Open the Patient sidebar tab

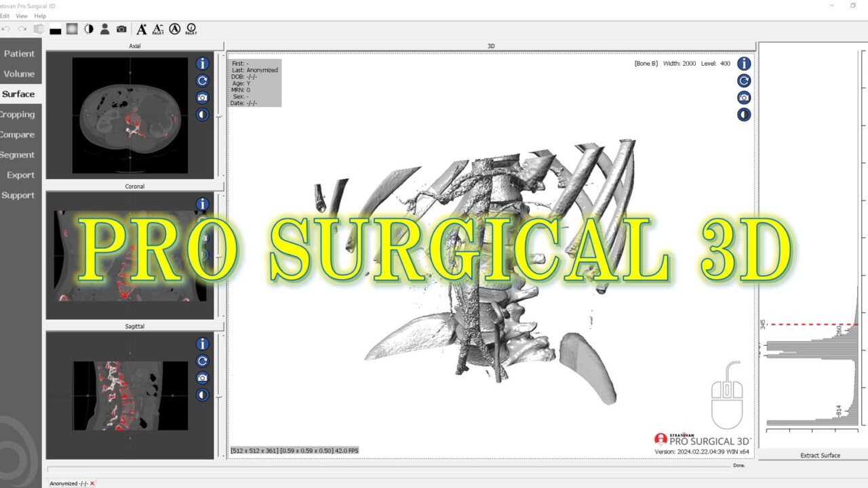[x=19, y=54]
